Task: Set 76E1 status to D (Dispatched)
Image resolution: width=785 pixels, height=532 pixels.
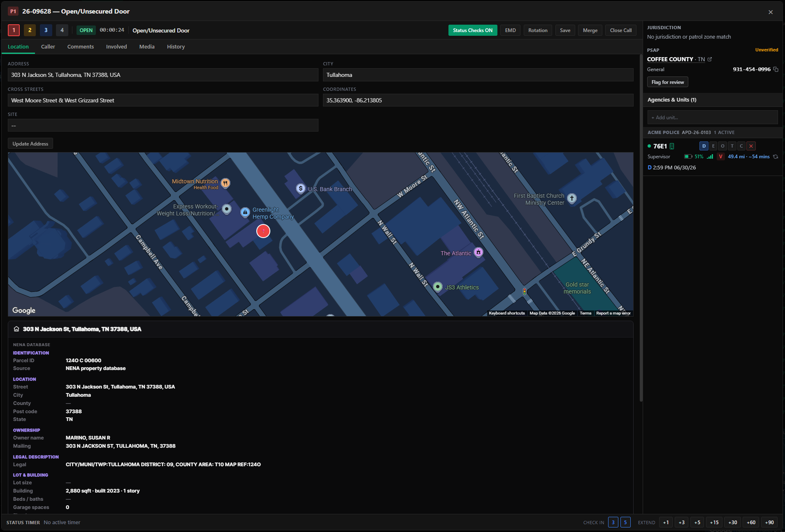Action: pos(704,146)
